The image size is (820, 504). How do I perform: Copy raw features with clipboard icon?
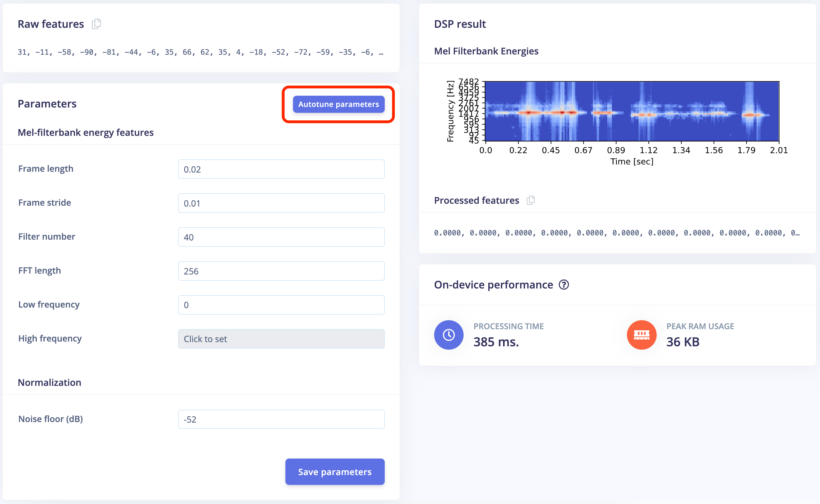click(x=96, y=24)
